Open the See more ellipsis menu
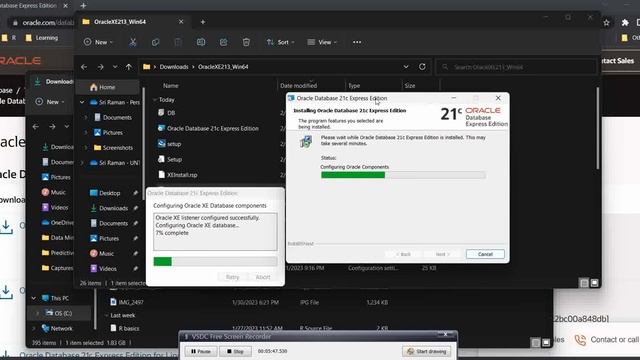Viewport: 640px width, 360px height. [357, 42]
